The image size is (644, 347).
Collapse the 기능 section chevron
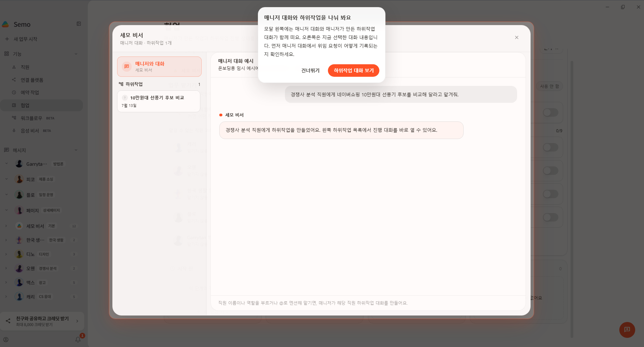point(76,54)
